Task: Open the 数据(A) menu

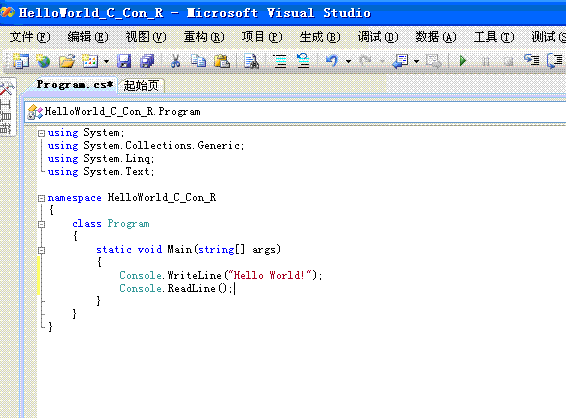Action: pyautogui.click(x=436, y=37)
